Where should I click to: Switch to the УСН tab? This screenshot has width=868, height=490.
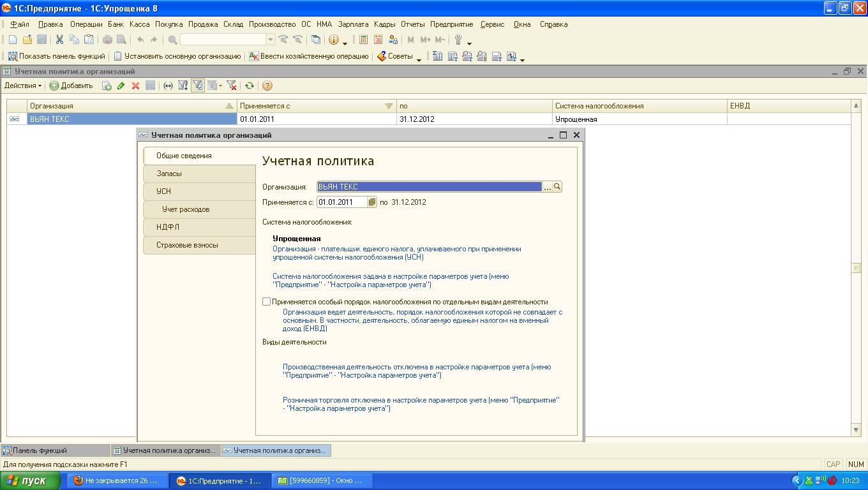tap(163, 191)
